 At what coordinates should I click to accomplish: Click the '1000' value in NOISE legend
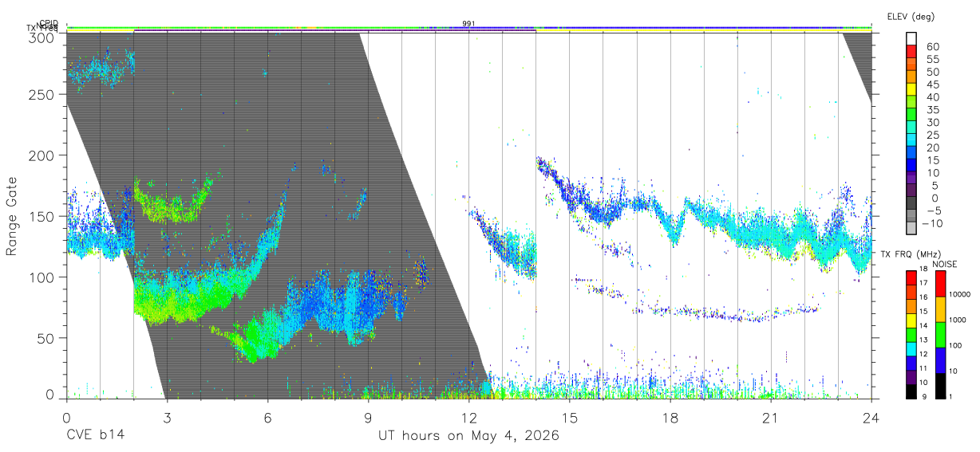pos(958,320)
